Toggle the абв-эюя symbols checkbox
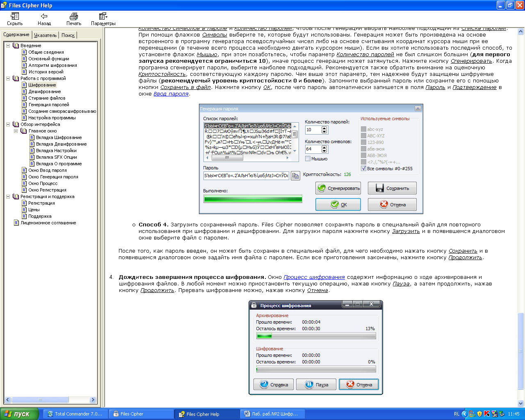The image size is (525, 420). coord(363,149)
